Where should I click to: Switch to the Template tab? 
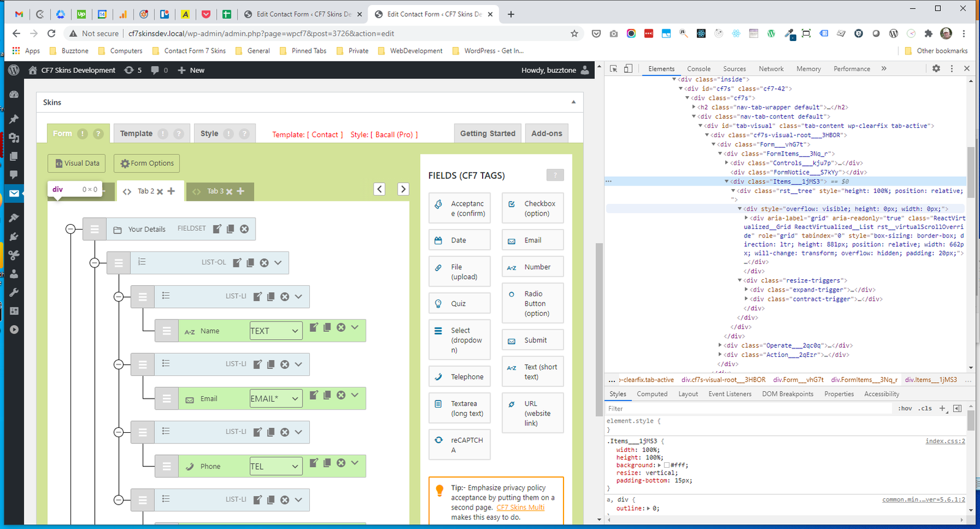[136, 133]
